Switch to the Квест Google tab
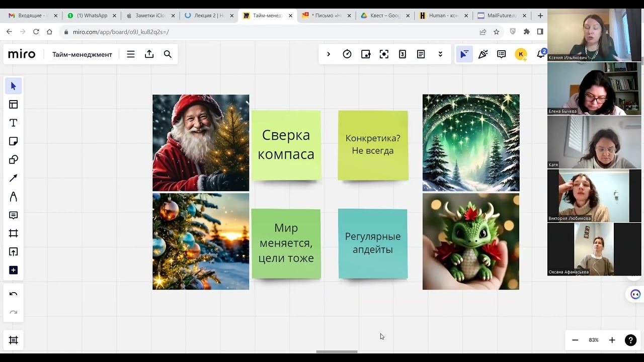644x362 pixels. coord(384,16)
